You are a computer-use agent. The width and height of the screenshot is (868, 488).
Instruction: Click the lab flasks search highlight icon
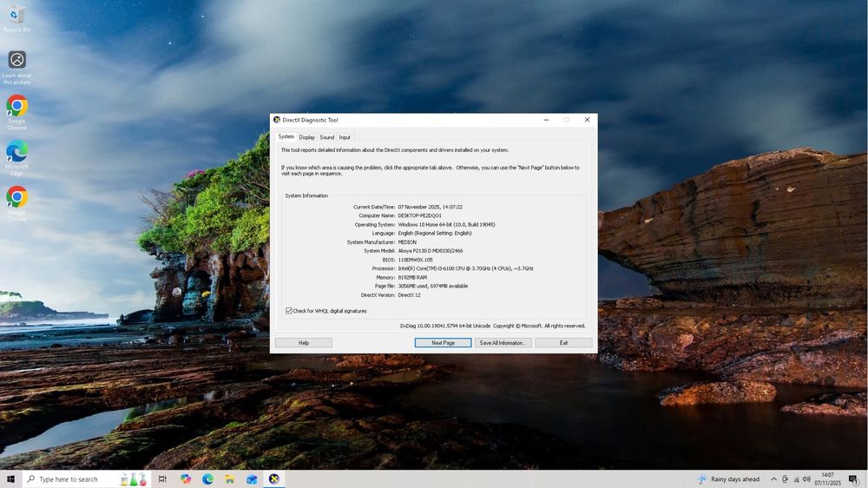point(134,479)
